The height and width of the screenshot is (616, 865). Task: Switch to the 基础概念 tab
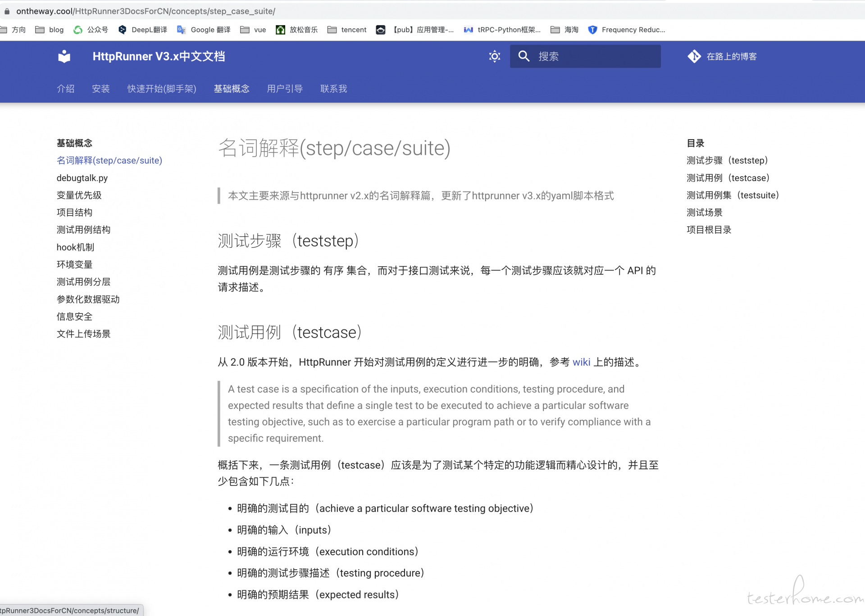tap(232, 89)
